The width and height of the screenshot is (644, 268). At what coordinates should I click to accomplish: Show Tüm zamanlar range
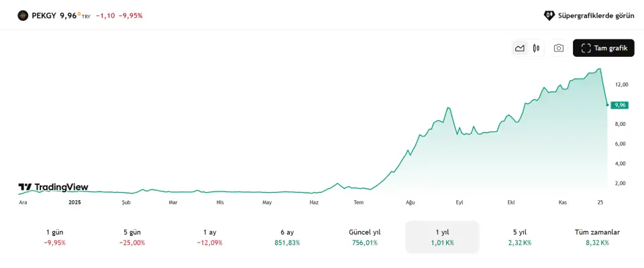(x=597, y=237)
